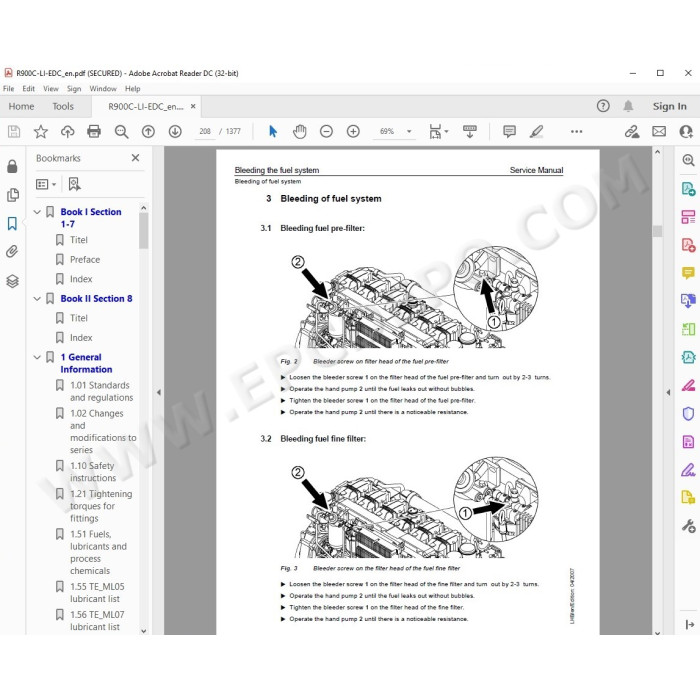Open the Layers pane icon
This screenshot has width=700, height=700.
pyautogui.click(x=12, y=281)
